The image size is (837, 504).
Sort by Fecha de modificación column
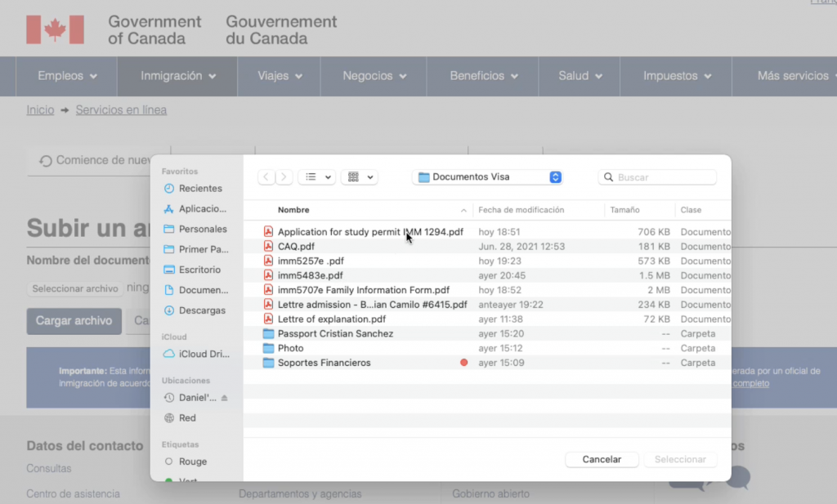click(521, 210)
